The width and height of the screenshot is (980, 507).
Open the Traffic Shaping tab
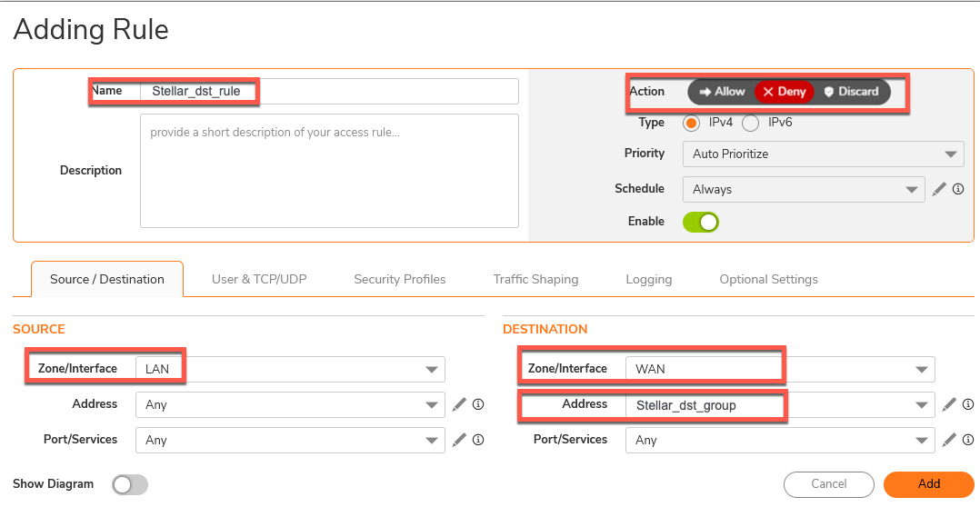click(535, 279)
